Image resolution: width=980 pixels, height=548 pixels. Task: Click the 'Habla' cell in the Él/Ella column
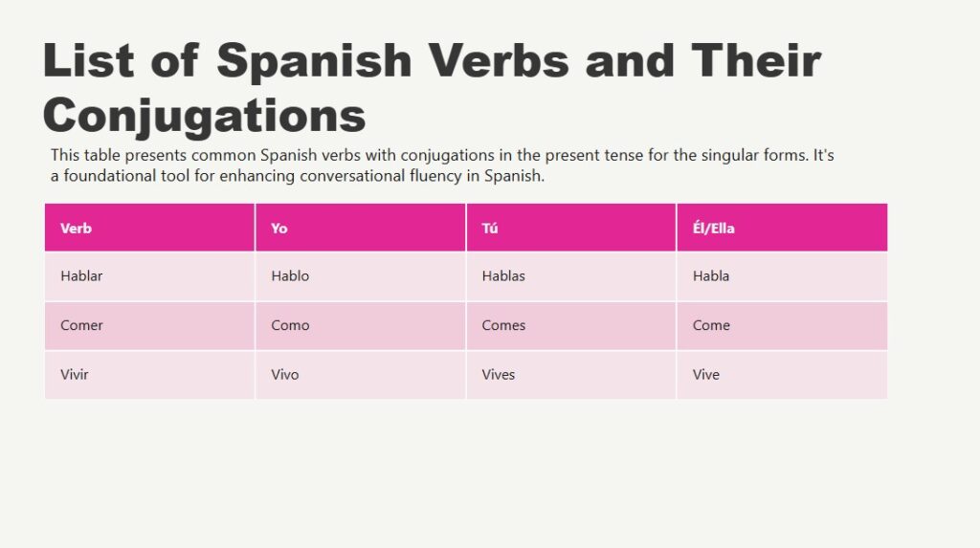pyautogui.click(x=781, y=276)
